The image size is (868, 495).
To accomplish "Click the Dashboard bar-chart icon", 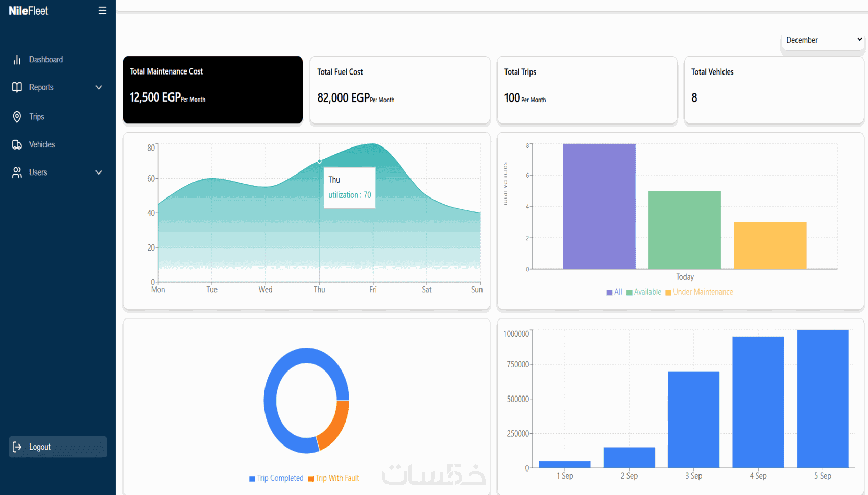I will click(17, 60).
